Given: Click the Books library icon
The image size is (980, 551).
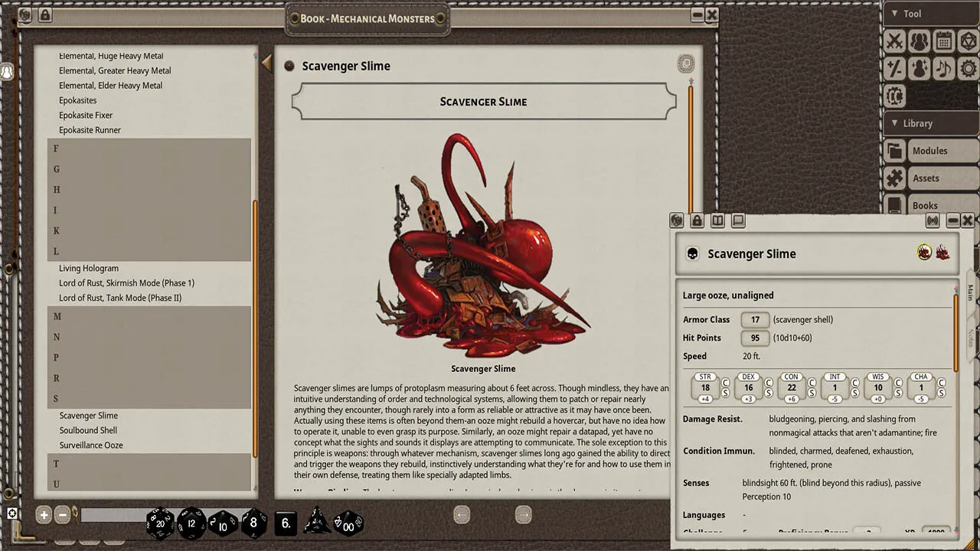Looking at the screenshot, I should [x=894, y=205].
